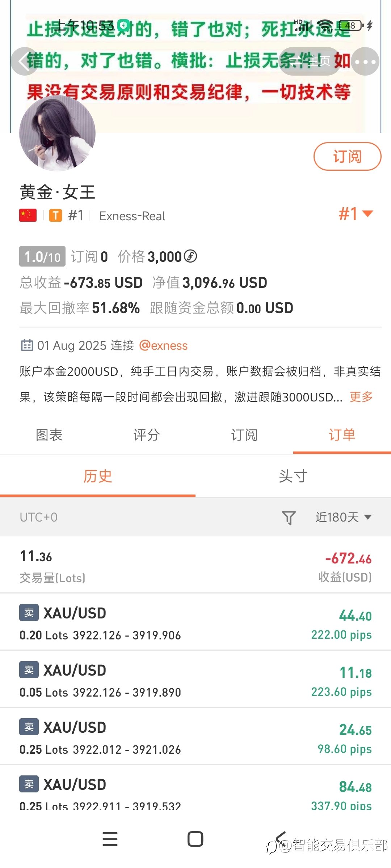391x868 pixels.
Task: Click the coin icon next to price 3,000
Action: 190,256
